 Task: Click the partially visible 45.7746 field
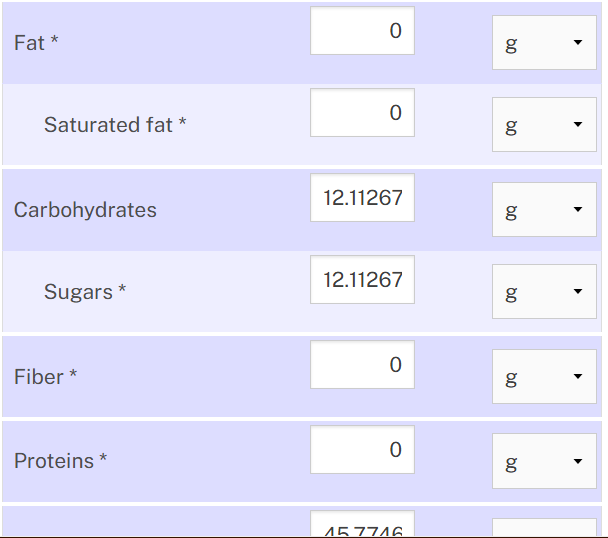click(362, 524)
